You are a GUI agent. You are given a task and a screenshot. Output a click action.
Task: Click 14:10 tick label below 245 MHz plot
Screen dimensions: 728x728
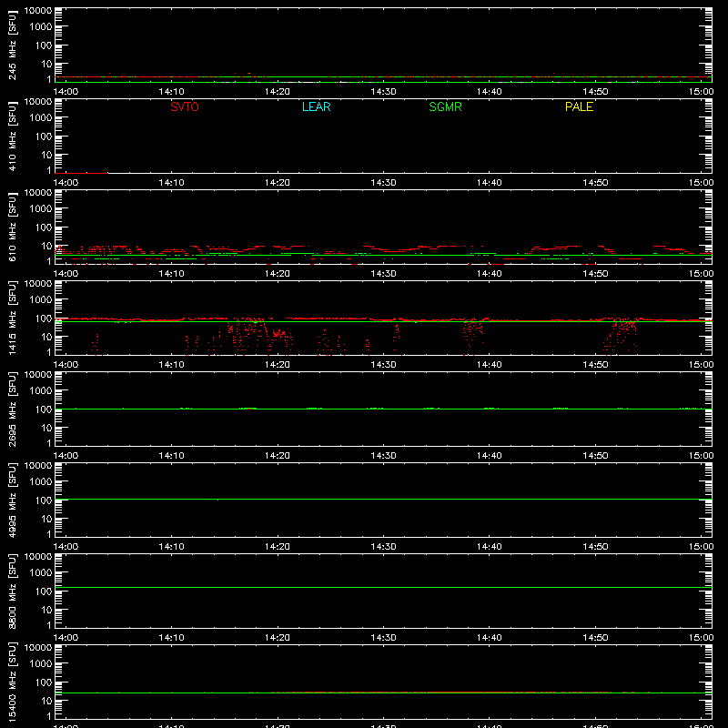pos(171,92)
